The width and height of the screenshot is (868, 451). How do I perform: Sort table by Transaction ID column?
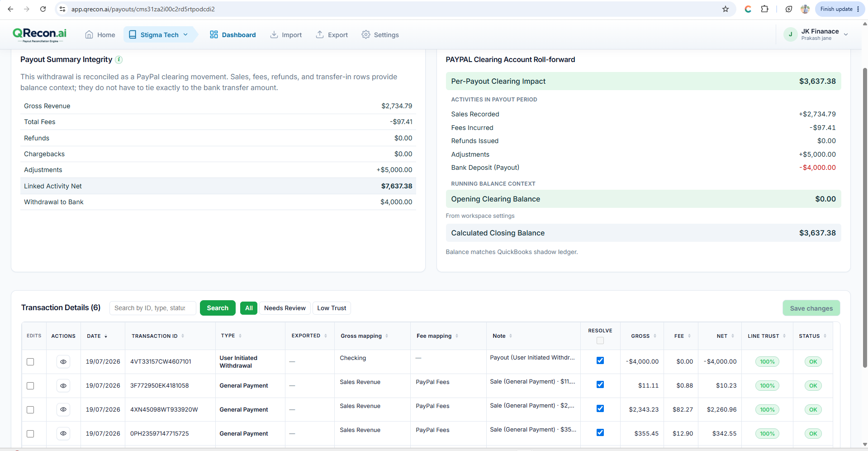click(x=158, y=336)
